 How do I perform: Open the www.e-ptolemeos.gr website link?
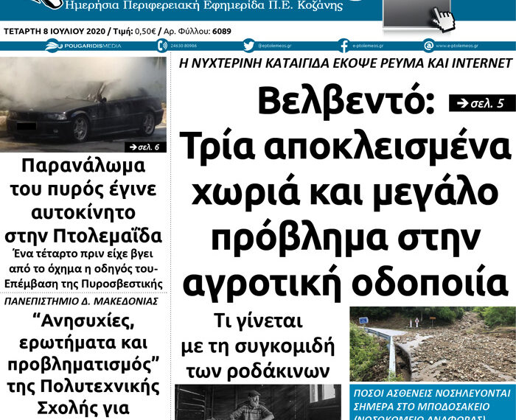457,46
